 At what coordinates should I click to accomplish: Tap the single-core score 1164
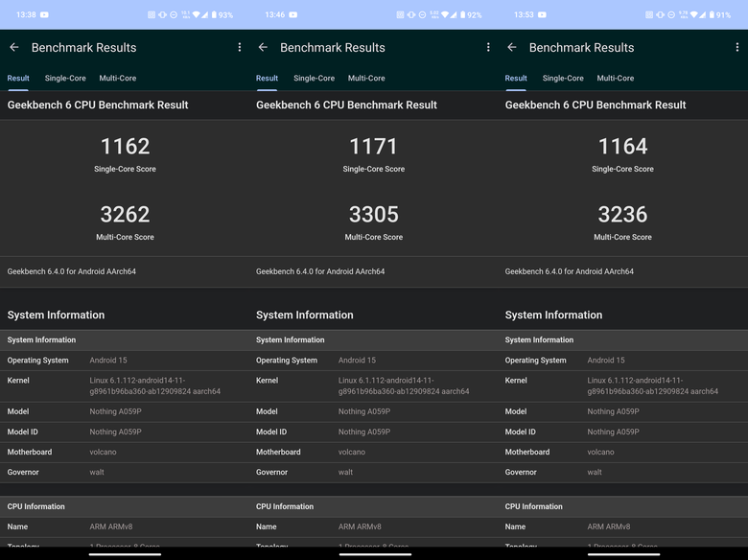(622, 147)
